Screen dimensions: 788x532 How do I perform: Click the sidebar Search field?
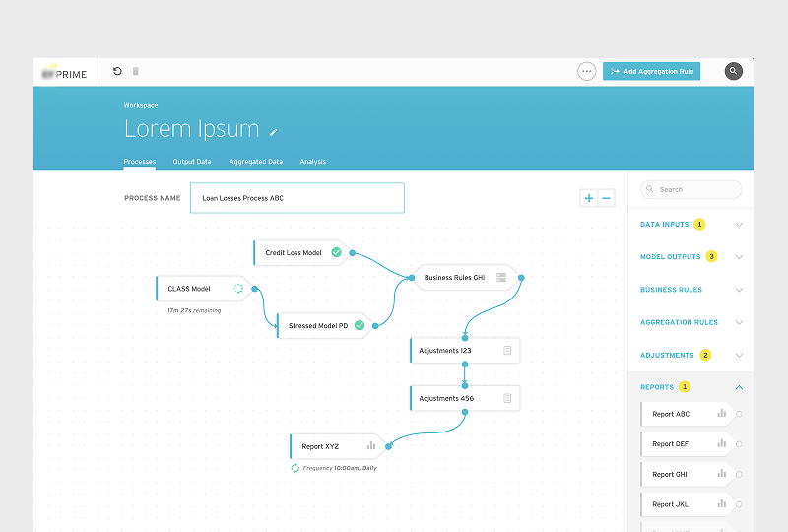click(691, 189)
